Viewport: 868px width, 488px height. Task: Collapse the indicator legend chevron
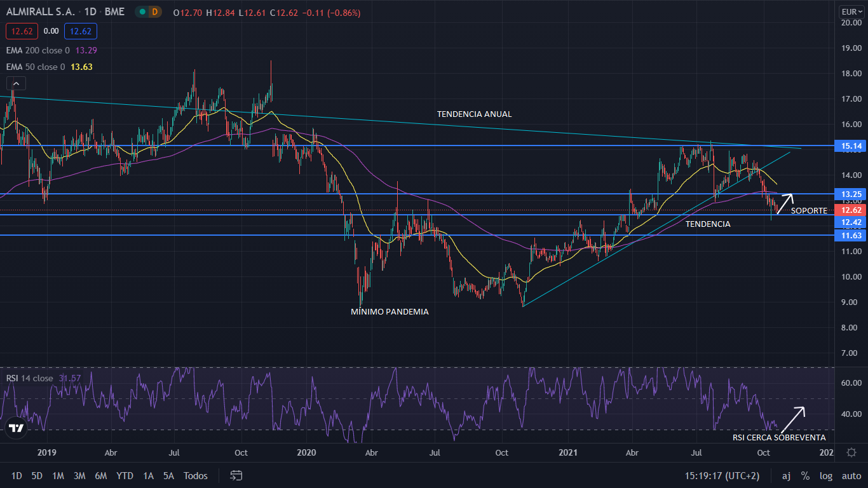[16, 83]
